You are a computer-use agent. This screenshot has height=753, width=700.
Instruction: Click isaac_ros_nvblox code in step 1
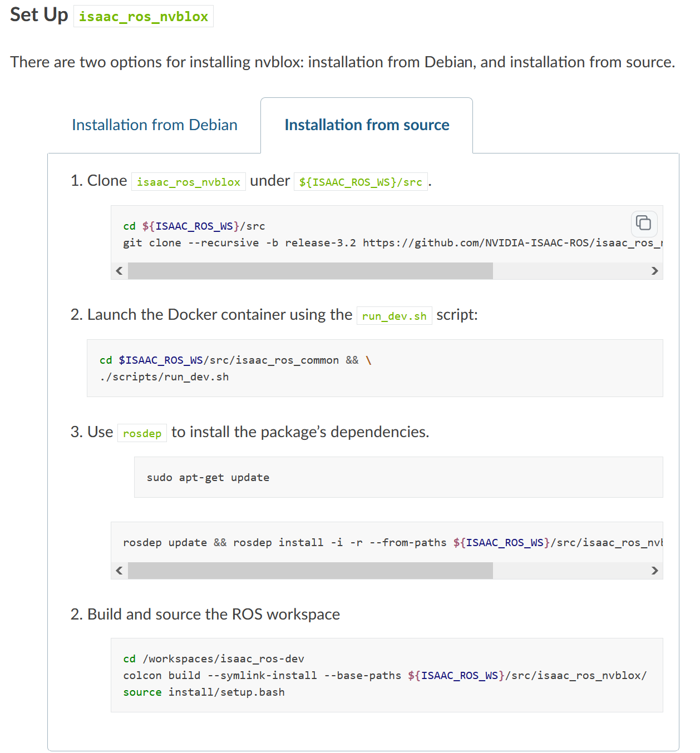(189, 182)
